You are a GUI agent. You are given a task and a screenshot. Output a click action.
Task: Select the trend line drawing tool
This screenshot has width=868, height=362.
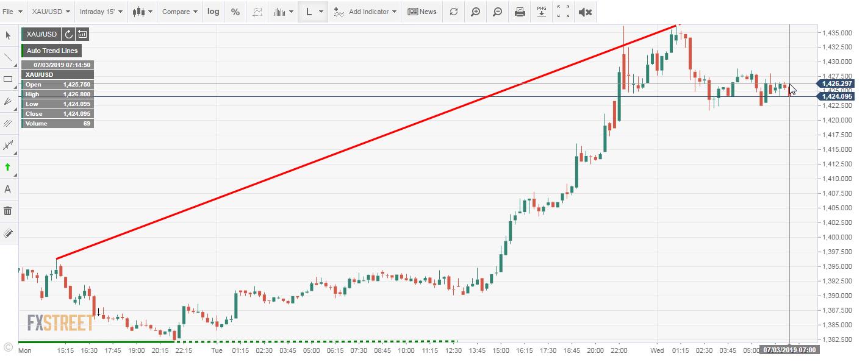(x=8, y=58)
